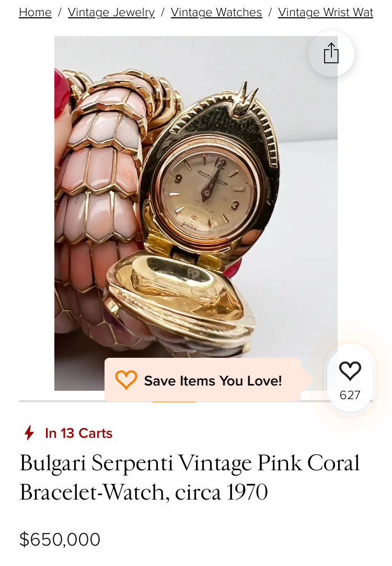The width and height of the screenshot is (392, 566).
Task: Click the orange heart in the save tooltip
Action: (126, 380)
